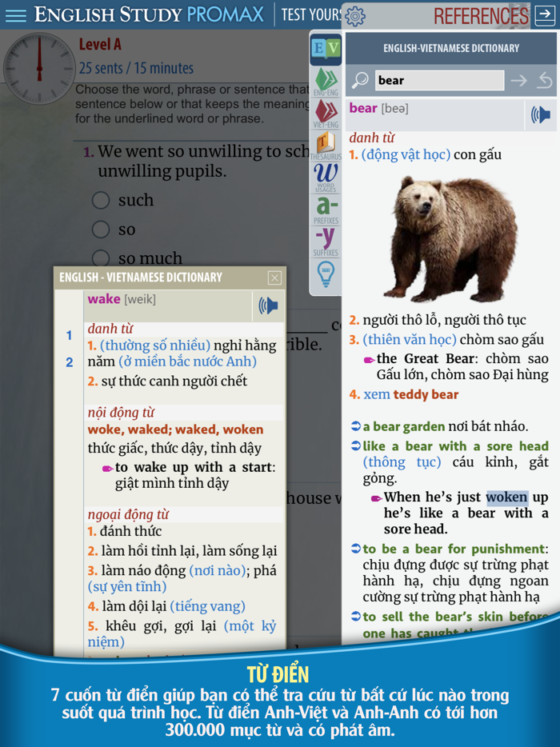Screen dimensions: 560x747
Task: Click '25 sents / 15 minutes' text
Action: (x=136, y=68)
